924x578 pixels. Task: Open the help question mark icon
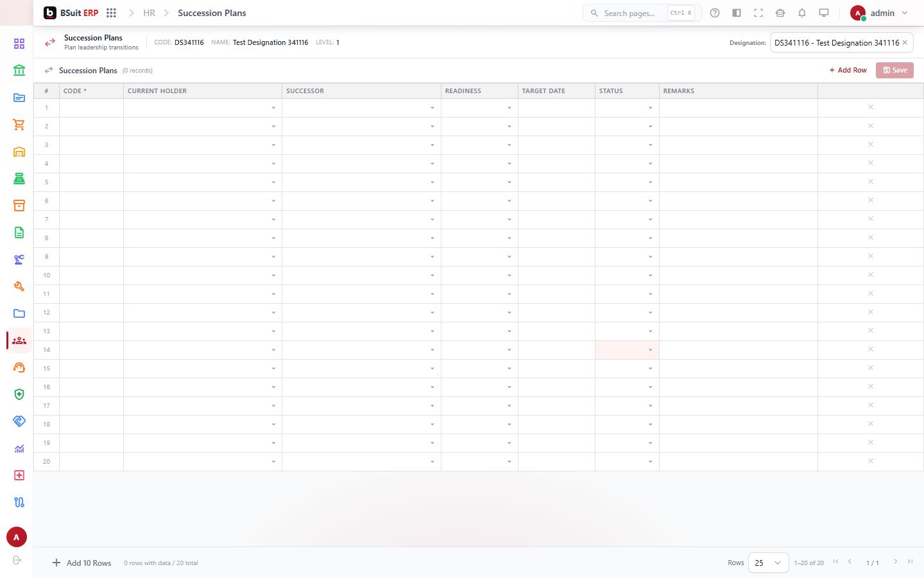(x=715, y=13)
